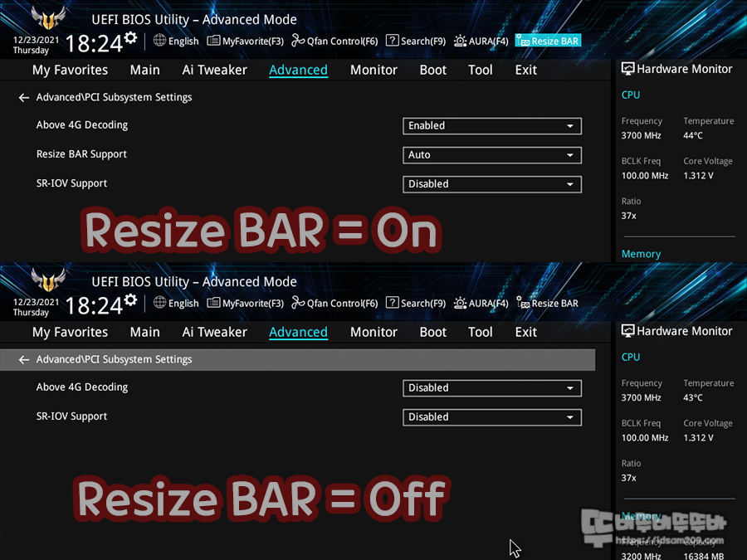Viewport: 747px width, 560px height.
Task: Switch to Main tab in upper BIOS
Action: (144, 70)
